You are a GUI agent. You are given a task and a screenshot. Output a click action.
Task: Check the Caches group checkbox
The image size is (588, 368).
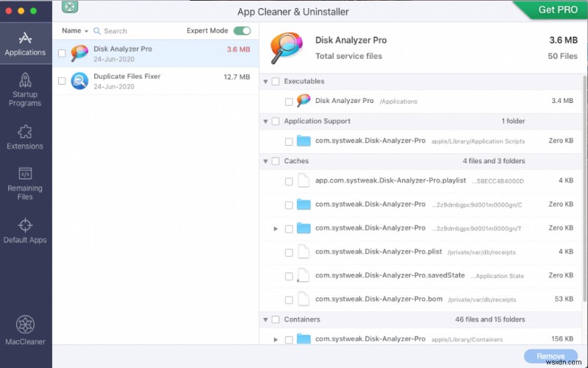pyautogui.click(x=276, y=161)
